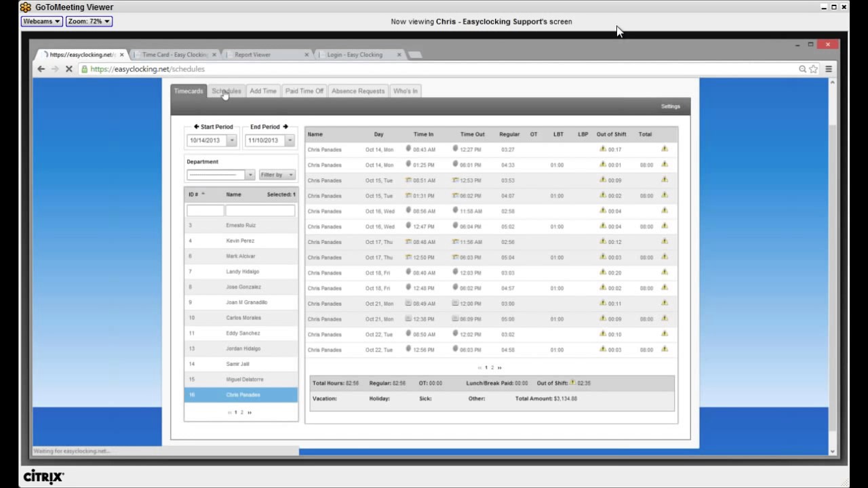The width and height of the screenshot is (868, 488).
Task: Open the Paid Time Off tab
Action: (x=304, y=91)
